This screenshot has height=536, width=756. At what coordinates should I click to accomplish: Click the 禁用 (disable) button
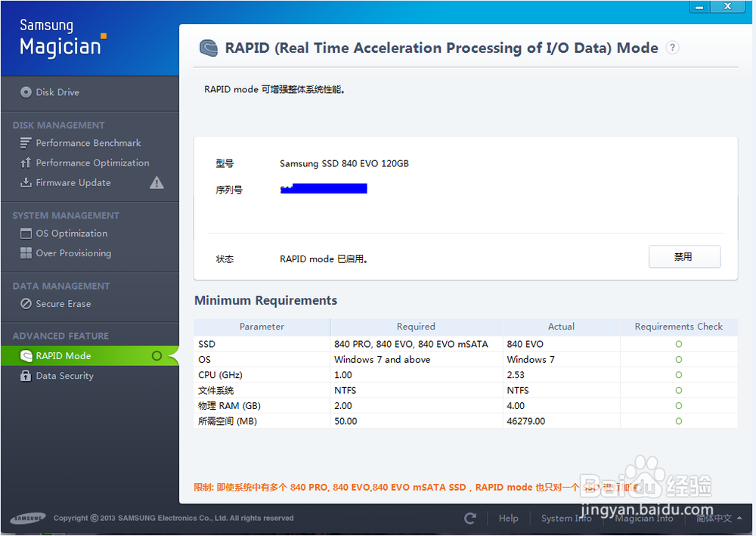click(x=684, y=256)
